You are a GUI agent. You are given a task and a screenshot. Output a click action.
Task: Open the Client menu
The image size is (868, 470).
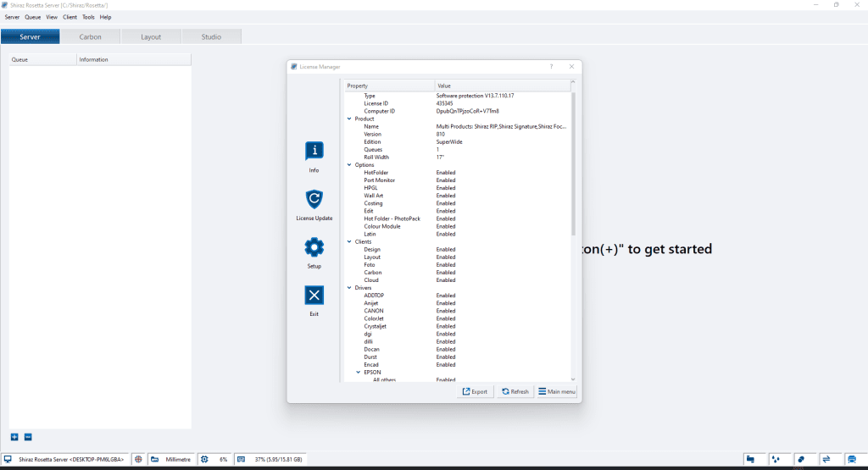click(x=70, y=17)
